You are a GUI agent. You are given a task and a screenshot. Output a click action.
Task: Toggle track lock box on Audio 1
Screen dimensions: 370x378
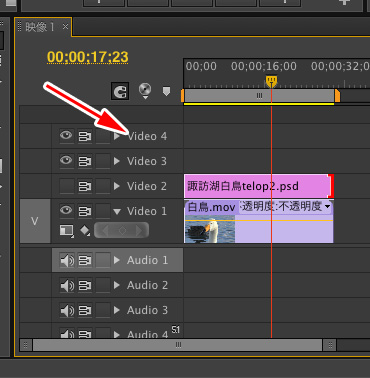(103, 260)
